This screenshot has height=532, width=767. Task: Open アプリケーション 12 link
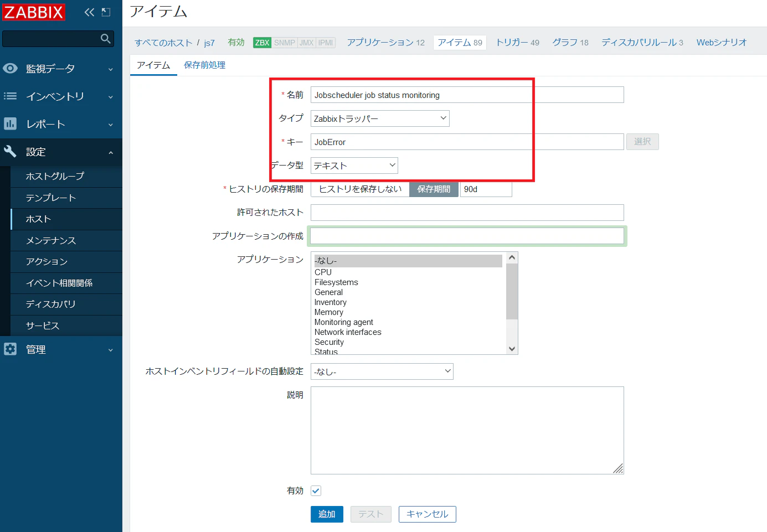tap(386, 43)
